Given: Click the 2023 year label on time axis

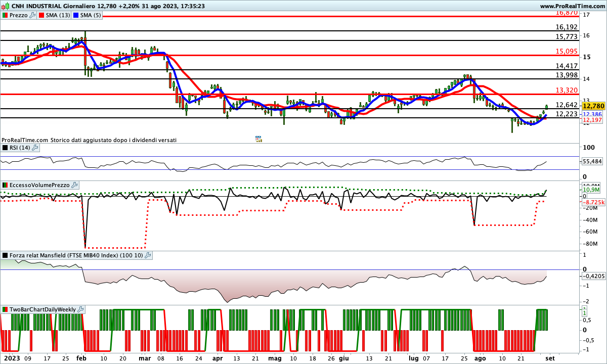Looking at the screenshot, I should (12, 358).
